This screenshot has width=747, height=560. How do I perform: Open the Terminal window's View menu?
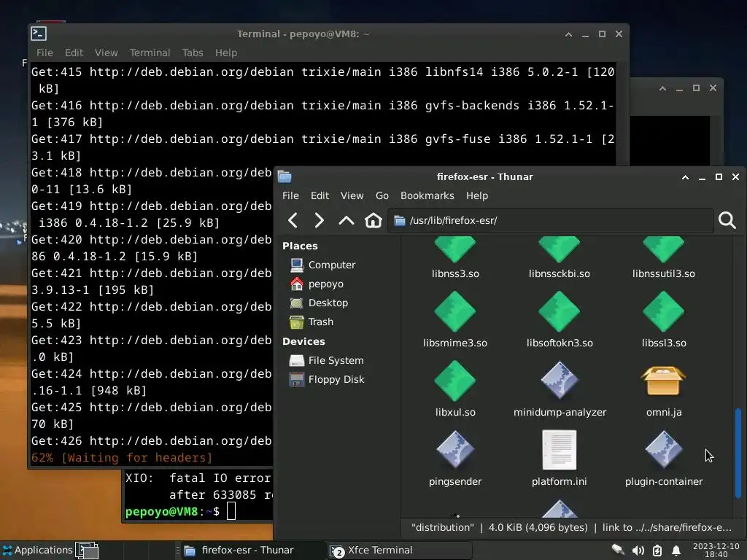point(107,52)
